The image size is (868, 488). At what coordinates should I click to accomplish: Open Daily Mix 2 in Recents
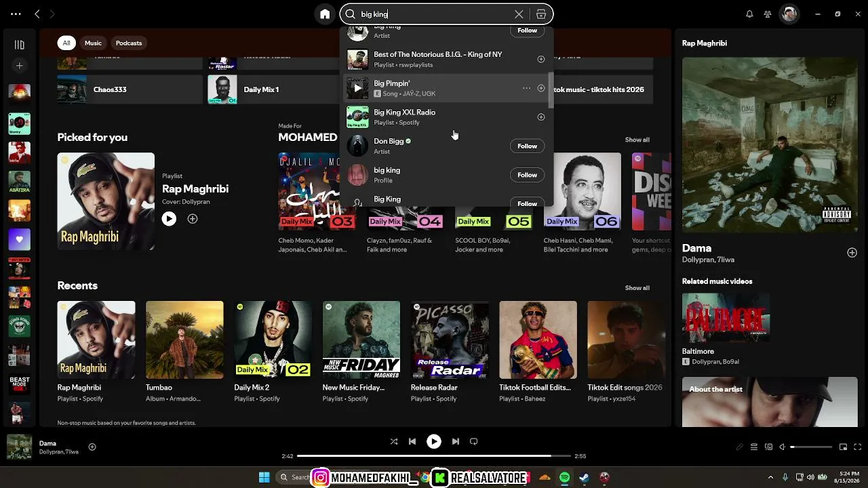pos(273,340)
